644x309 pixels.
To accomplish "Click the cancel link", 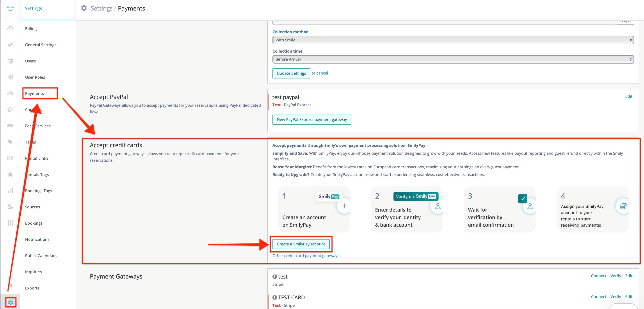I will click(x=322, y=73).
